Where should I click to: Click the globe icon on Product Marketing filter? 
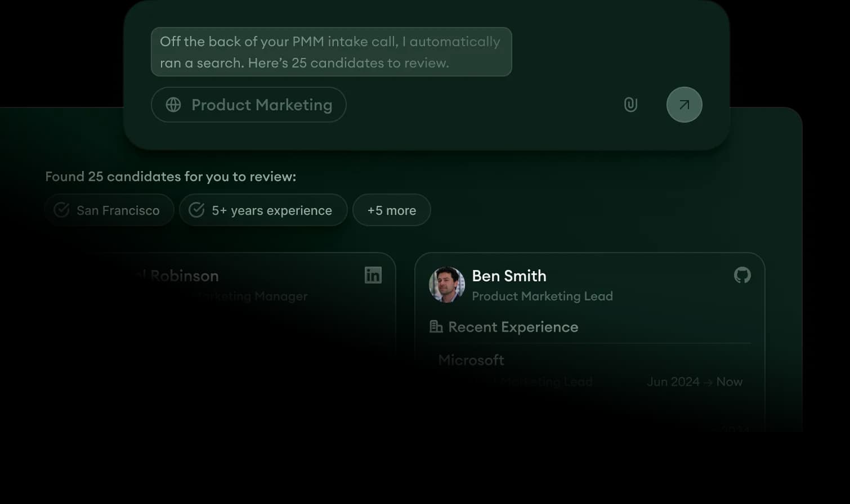coord(173,105)
